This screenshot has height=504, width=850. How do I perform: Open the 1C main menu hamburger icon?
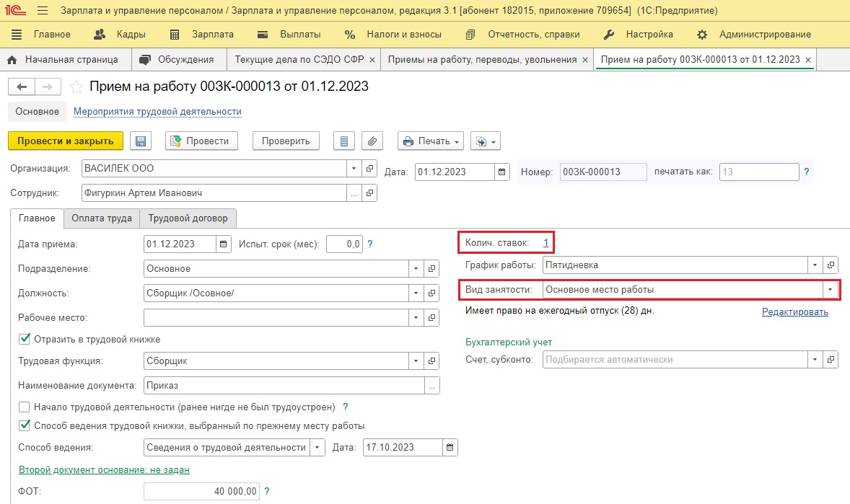point(43,10)
